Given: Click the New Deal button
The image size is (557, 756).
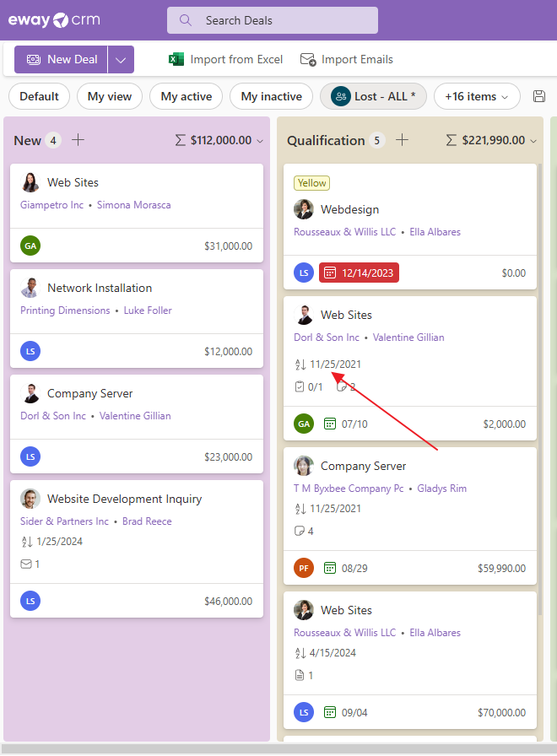Looking at the screenshot, I should (61, 60).
